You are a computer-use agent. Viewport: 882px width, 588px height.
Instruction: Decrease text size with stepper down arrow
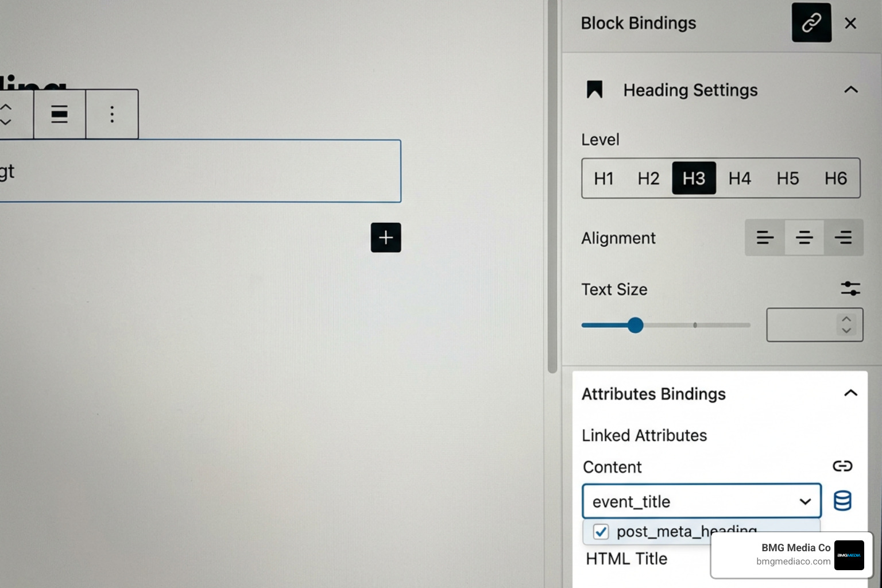[x=846, y=331]
